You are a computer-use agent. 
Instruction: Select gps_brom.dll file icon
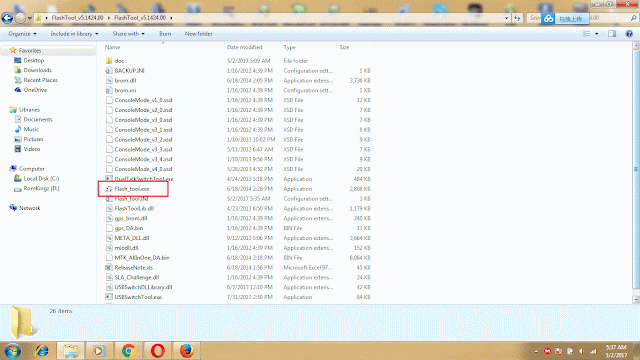tap(109, 218)
